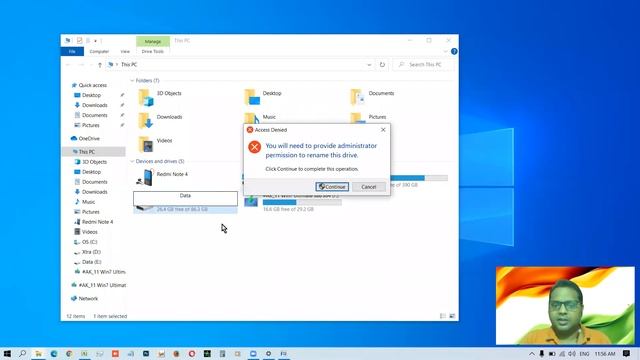Expand the ribbon with the chevron
Image resolution: width=640 pixels, height=360 pixels.
[x=445, y=51]
